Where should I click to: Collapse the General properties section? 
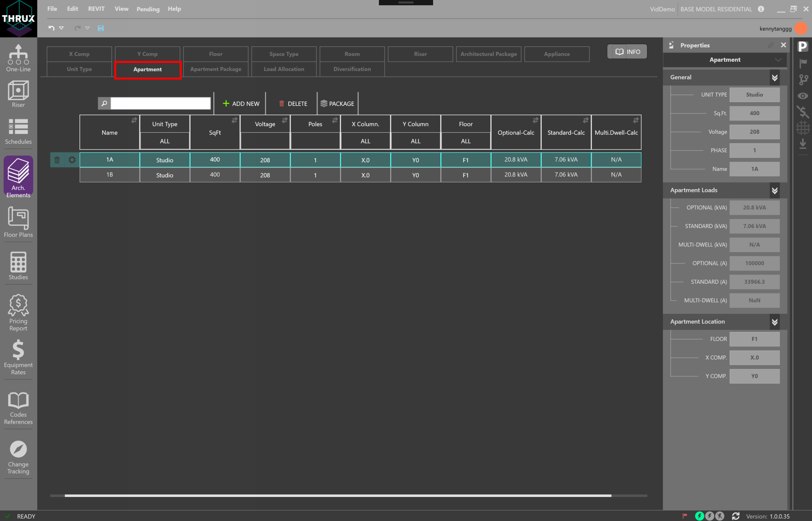click(774, 77)
